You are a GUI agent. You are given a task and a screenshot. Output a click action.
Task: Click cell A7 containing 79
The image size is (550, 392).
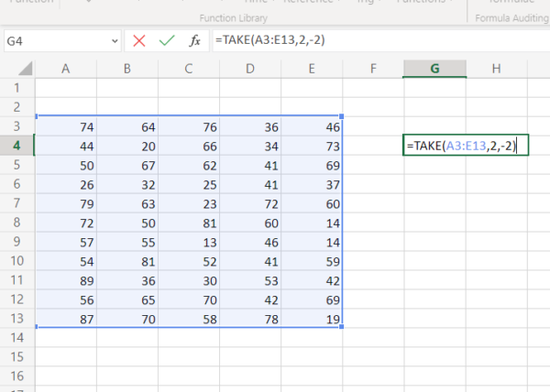(x=66, y=204)
